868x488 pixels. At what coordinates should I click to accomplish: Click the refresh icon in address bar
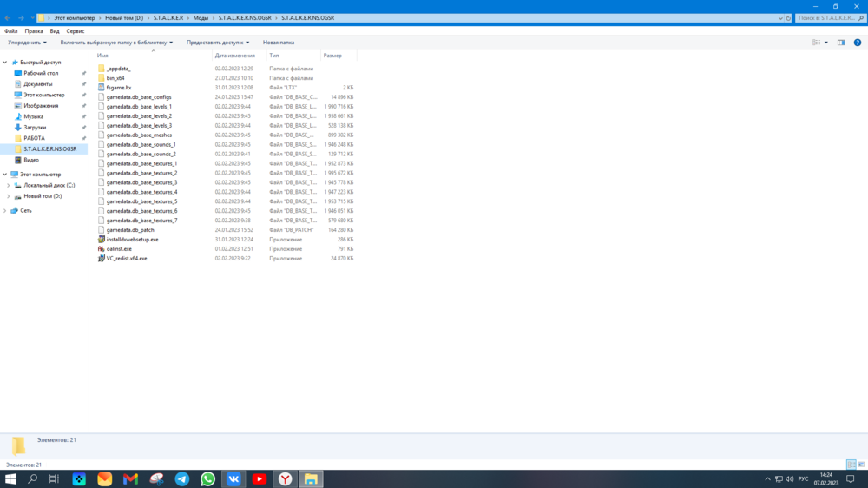(x=788, y=17)
